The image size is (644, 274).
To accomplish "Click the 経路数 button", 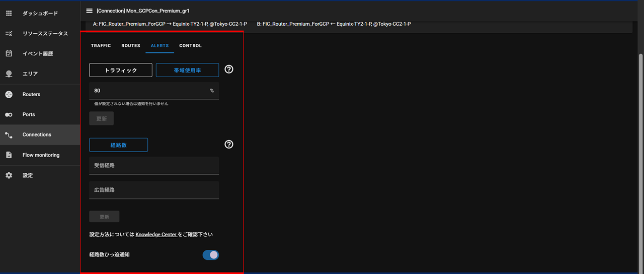I will pyautogui.click(x=118, y=145).
